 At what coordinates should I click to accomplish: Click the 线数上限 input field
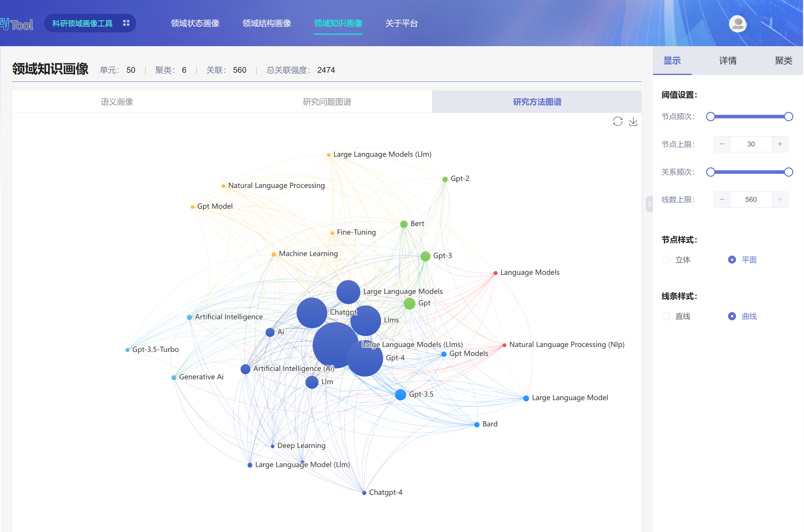click(x=750, y=199)
